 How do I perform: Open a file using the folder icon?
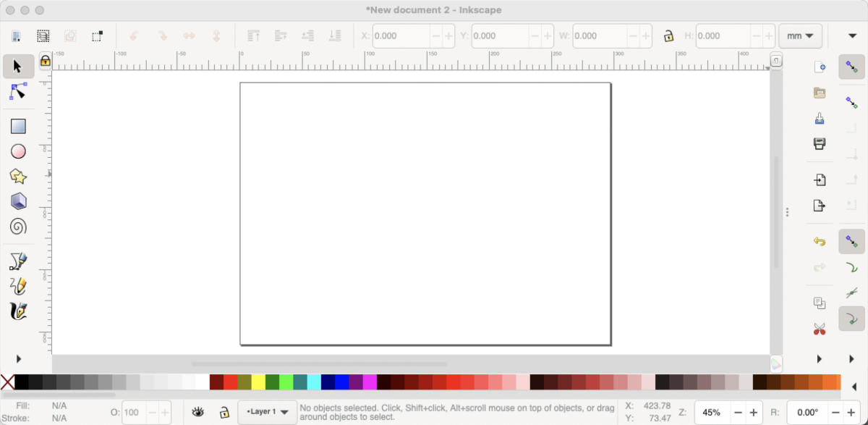(x=820, y=93)
